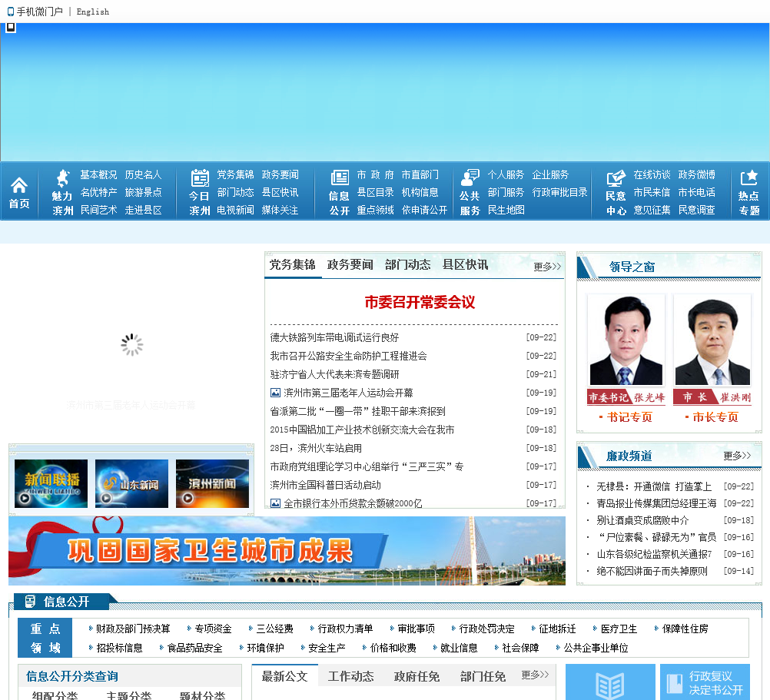The height and width of the screenshot is (700, 770).
Task: Click image icon beside 全市银行本外币贷款余额 headline
Action: 275,503
